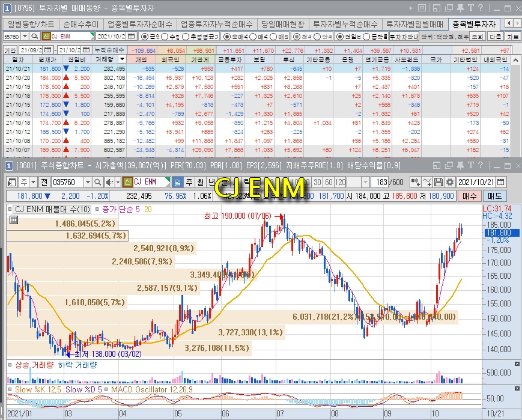The image size is (522, 420).
Task: Click the pin icon in investor window title bar
Action: point(460,8)
